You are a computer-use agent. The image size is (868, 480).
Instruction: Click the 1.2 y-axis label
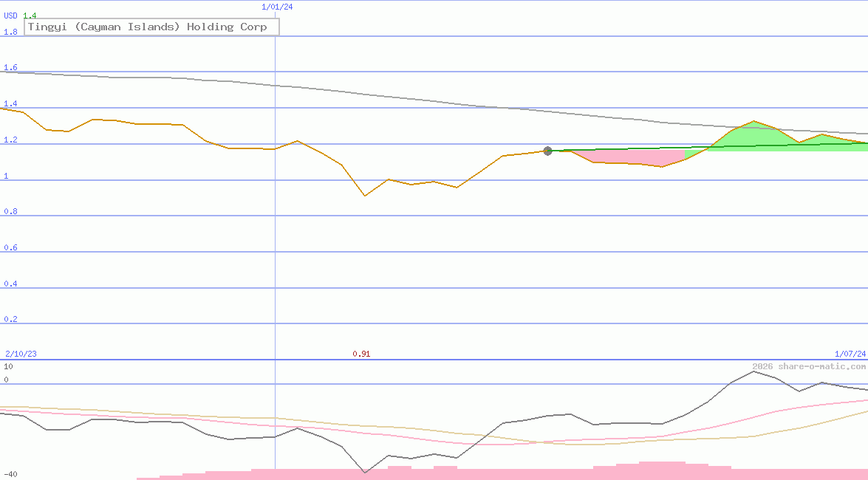pyautogui.click(x=10, y=140)
